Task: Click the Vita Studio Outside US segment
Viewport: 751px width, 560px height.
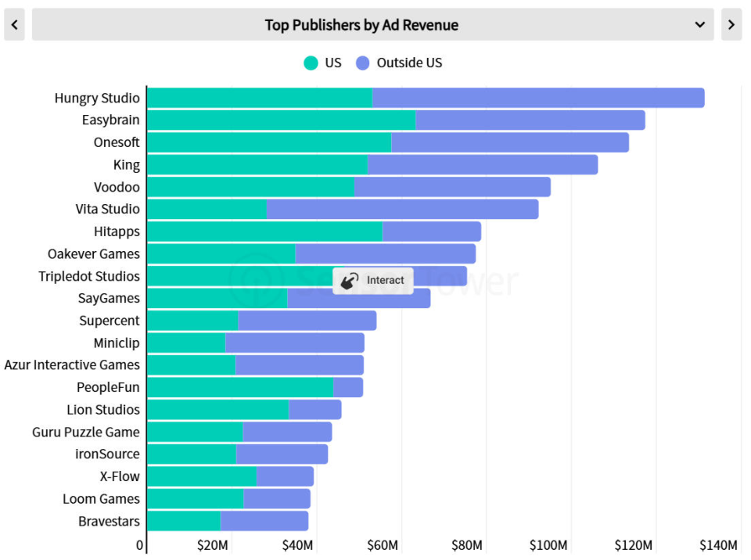Action: click(402, 210)
